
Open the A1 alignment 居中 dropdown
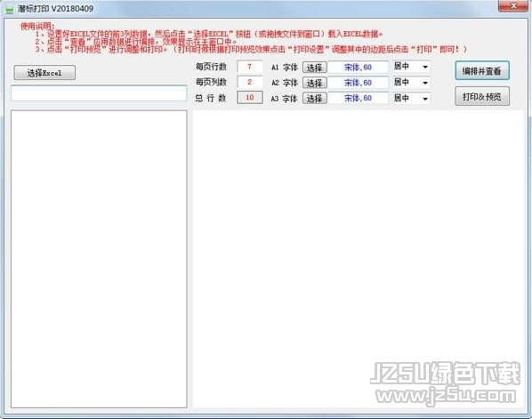pos(411,67)
